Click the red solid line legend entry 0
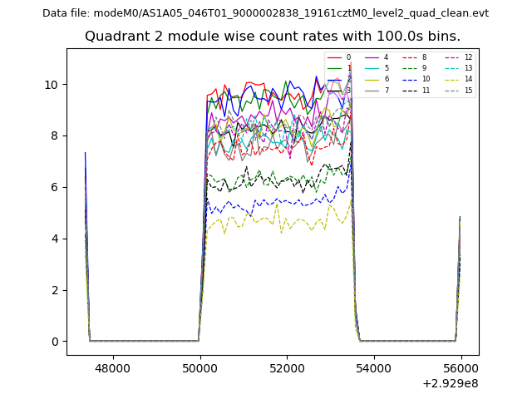This screenshot has width=532, height=399. pyautogui.click(x=339, y=57)
